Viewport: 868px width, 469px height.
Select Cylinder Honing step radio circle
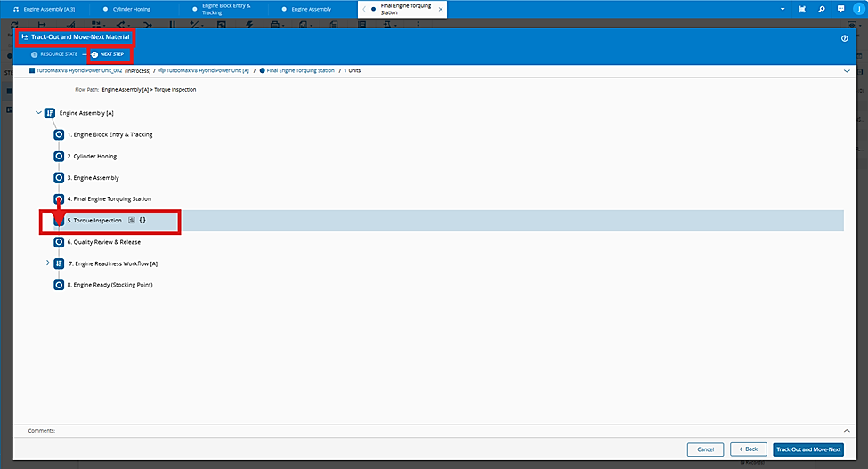(59, 156)
